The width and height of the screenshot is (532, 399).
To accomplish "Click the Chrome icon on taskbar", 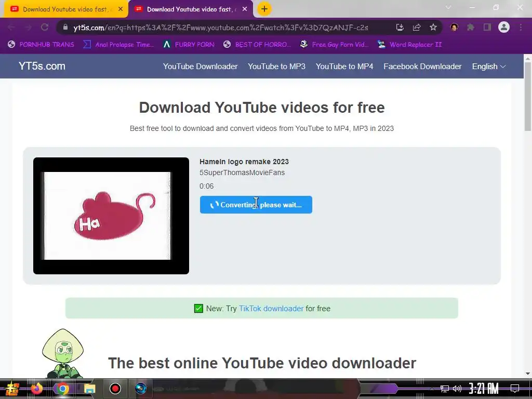I will click(x=62, y=389).
